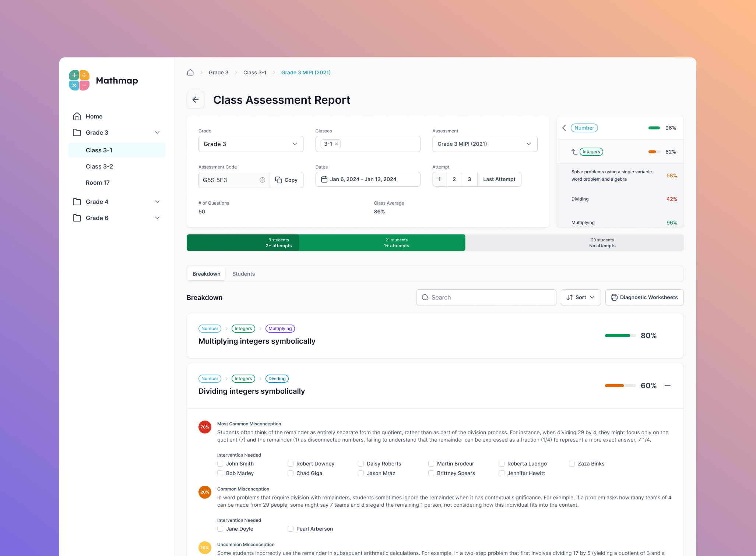Switch to the Students tab

(x=243, y=274)
